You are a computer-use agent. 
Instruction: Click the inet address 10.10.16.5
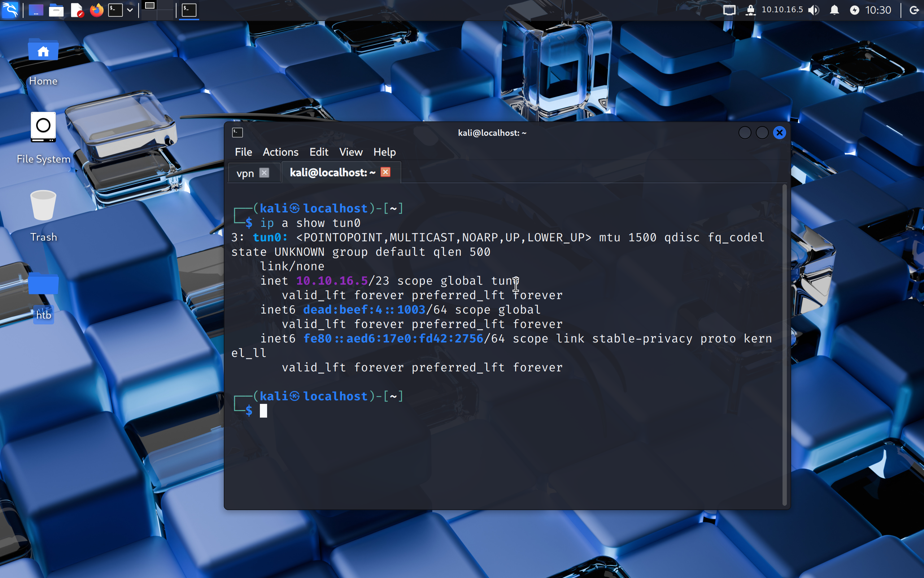(332, 281)
